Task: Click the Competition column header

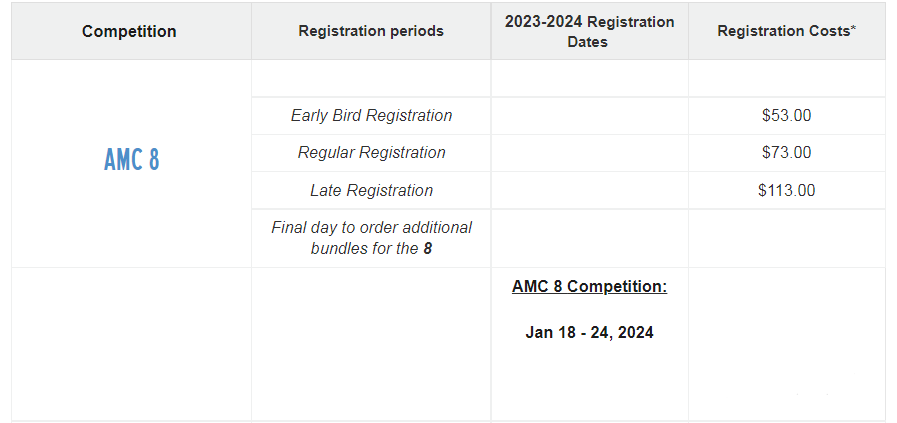Action: 129,31
